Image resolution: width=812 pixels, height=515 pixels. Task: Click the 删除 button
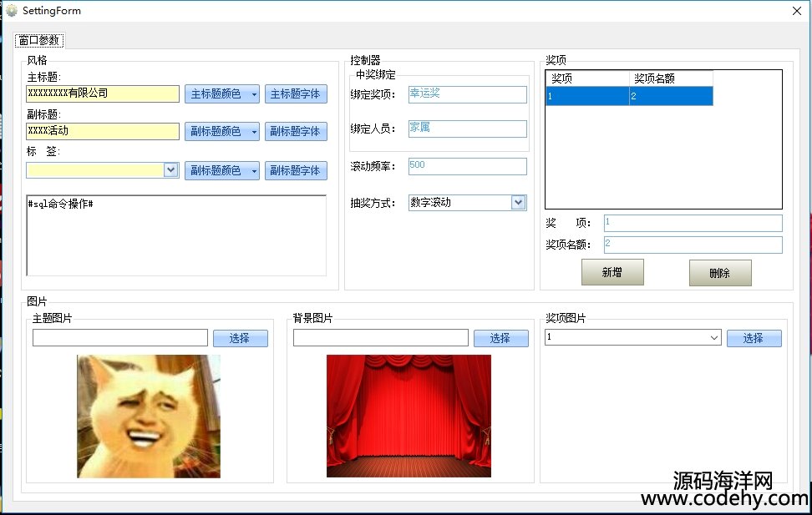[x=720, y=273]
